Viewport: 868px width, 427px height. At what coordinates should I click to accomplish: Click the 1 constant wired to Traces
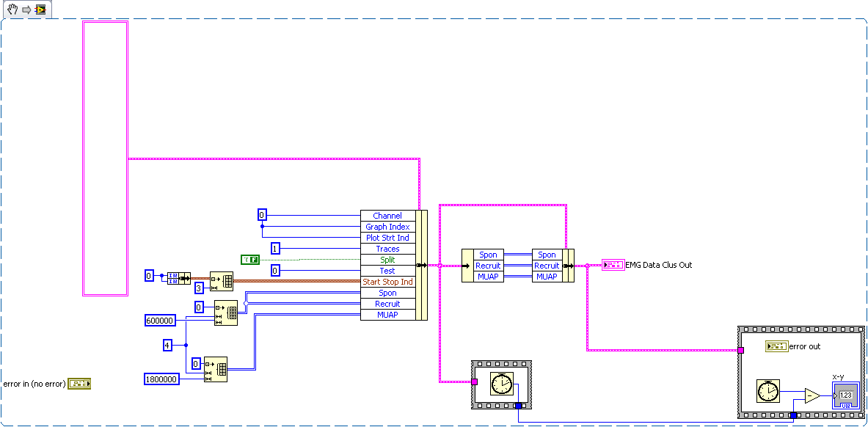[275, 248]
